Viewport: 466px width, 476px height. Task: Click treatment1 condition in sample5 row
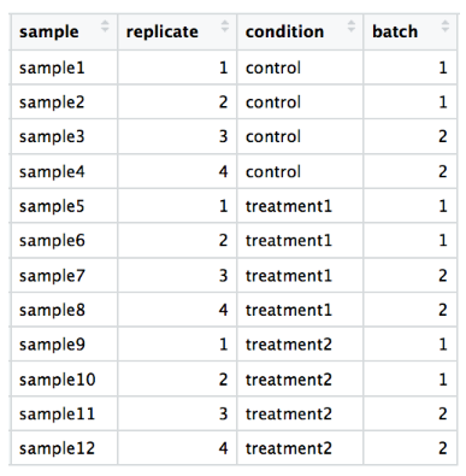[x=289, y=206]
